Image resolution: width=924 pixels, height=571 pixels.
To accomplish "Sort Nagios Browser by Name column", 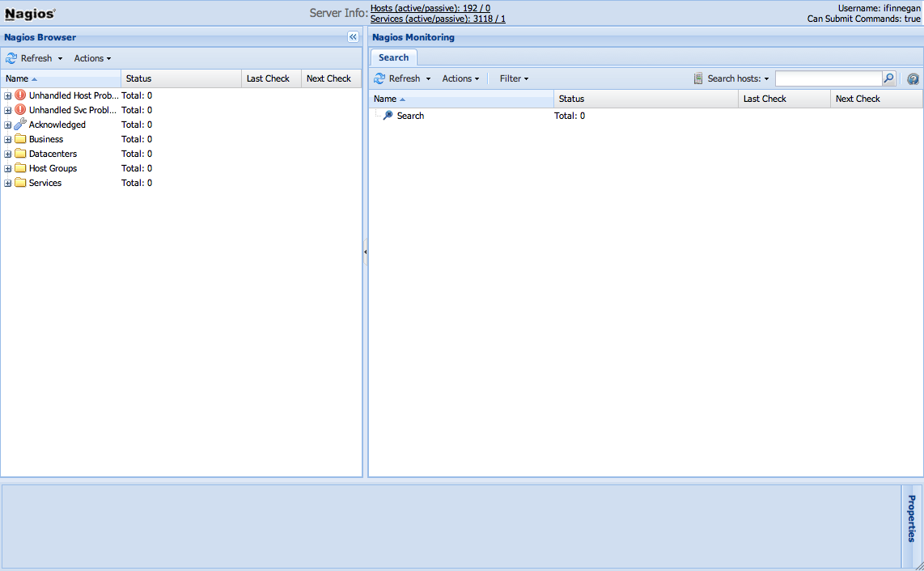I will click(x=61, y=78).
